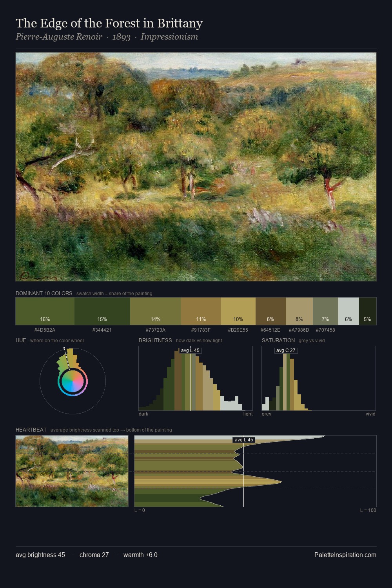Screen dimensions: 392x588
Task: Click 'avg brightness 45' in the footer
Action: point(40,555)
